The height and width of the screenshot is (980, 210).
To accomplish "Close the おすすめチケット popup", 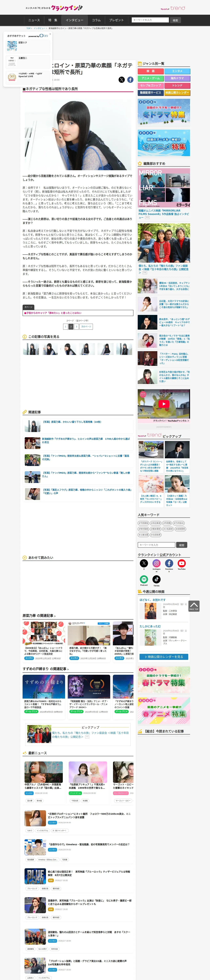I will tap(50, 34).
